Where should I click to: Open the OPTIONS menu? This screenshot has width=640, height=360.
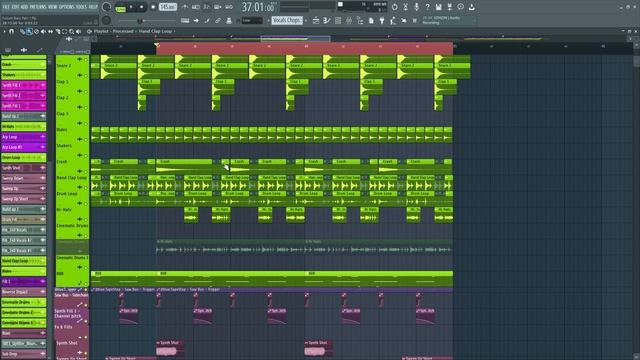click(67, 7)
